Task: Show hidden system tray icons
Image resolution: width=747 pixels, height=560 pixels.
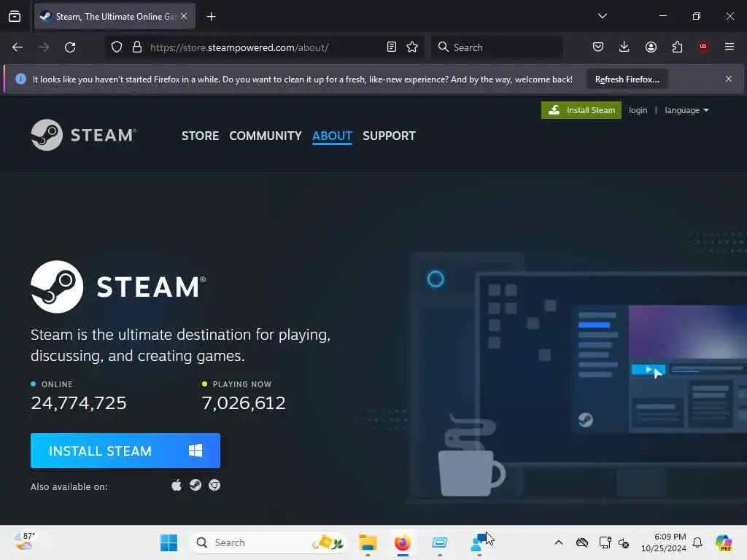Action: tap(558, 542)
